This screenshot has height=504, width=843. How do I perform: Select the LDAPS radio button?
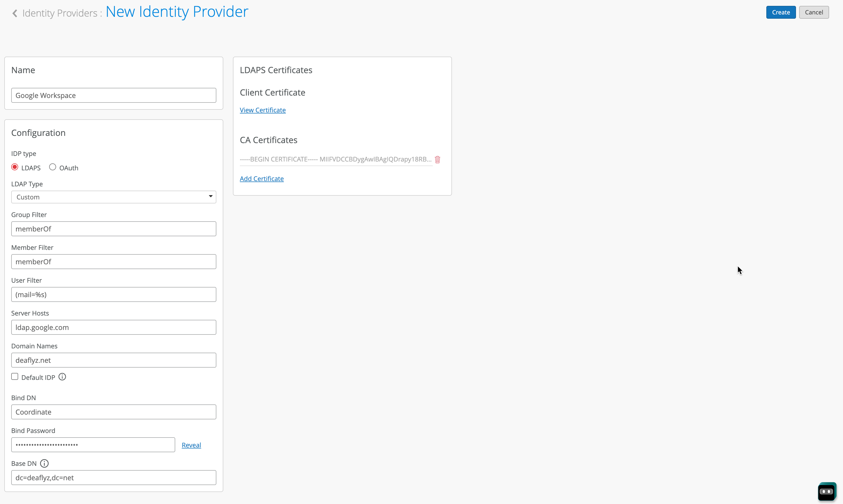pyautogui.click(x=15, y=167)
